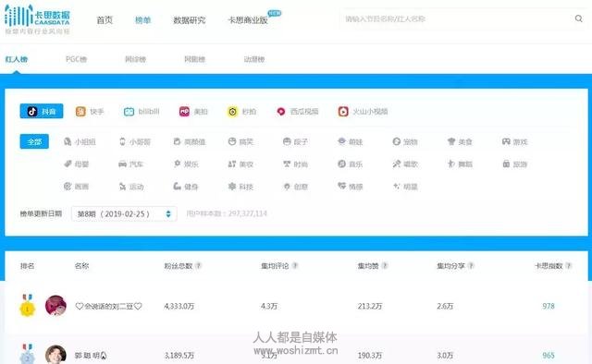
Task: Open the 榜单更新日期 period dropdown
Action: (x=124, y=214)
